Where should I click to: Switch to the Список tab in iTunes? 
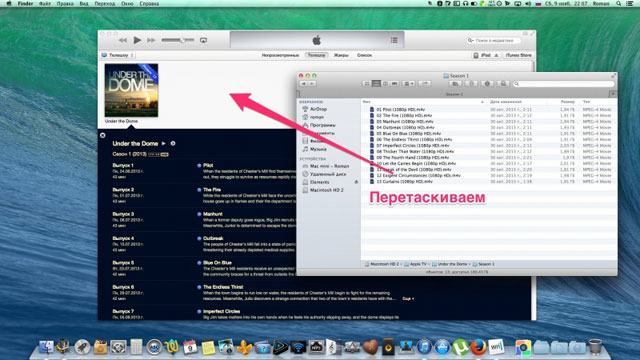pyautogui.click(x=364, y=55)
